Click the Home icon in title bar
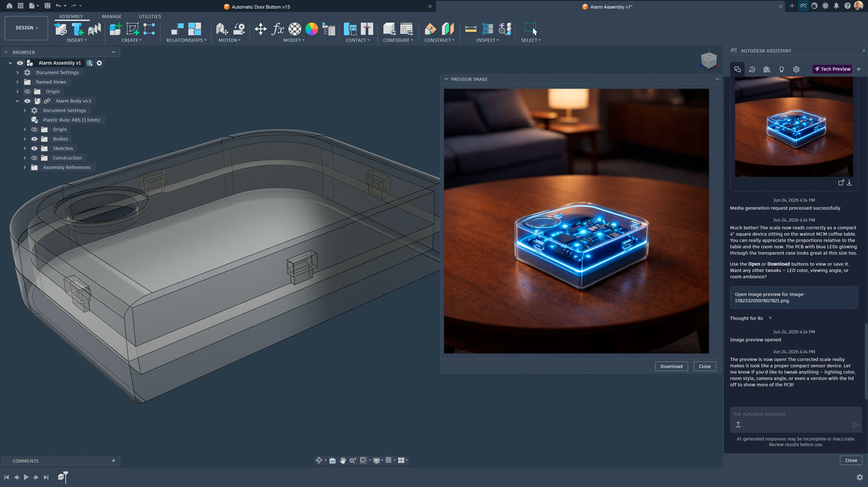The image size is (868, 487). point(9,6)
